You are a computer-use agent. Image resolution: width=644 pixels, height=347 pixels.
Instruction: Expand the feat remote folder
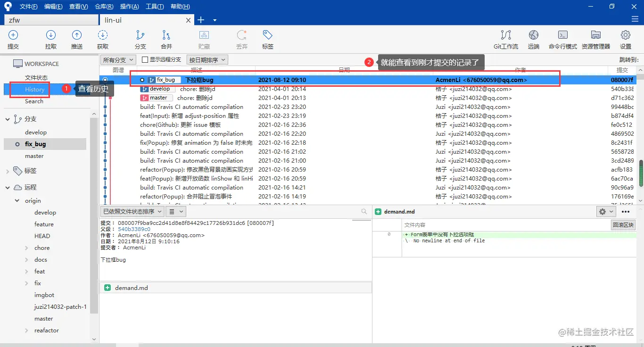click(x=27, y=272)
